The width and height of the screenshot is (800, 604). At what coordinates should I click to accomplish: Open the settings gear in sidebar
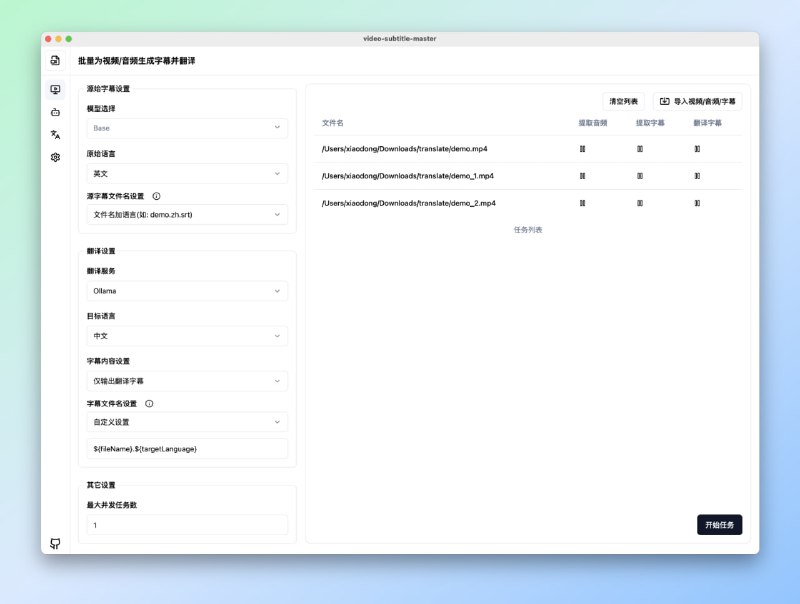coord(55,157)
